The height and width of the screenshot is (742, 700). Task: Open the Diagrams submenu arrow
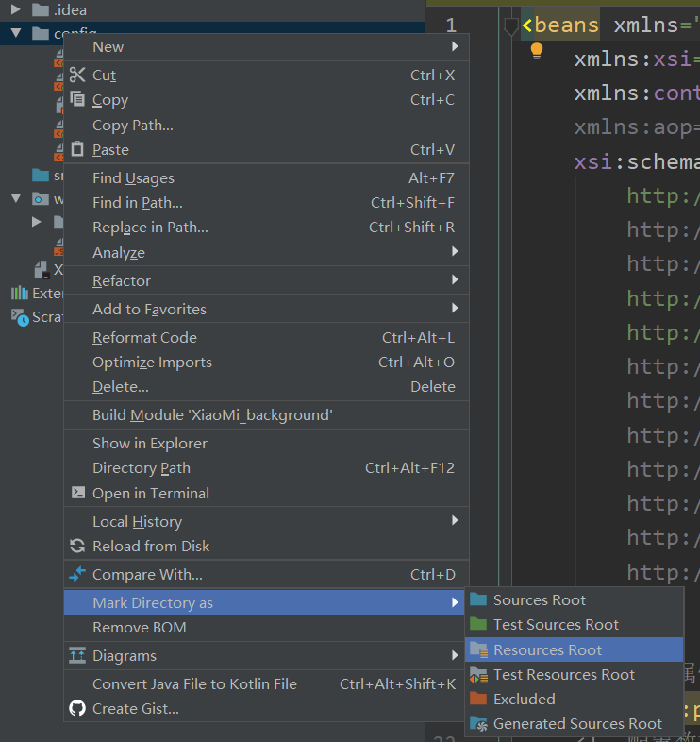point(455,655)
